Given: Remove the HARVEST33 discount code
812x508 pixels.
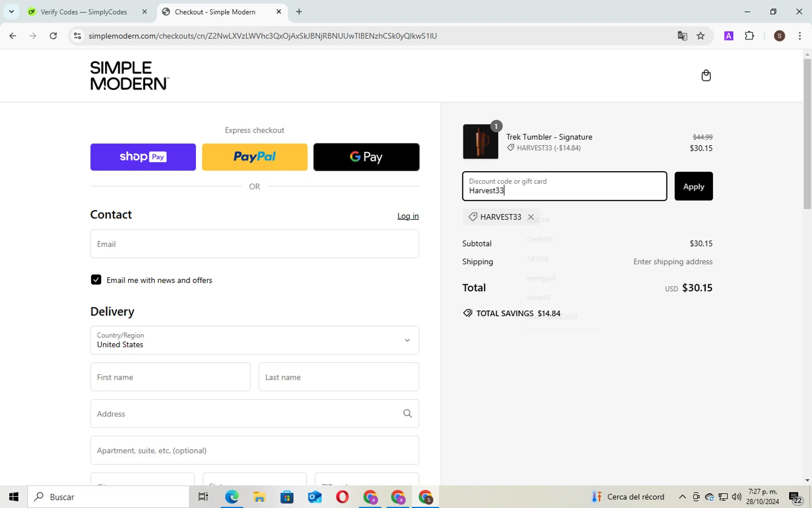Looking at the screenshot, I should (531, 217).
